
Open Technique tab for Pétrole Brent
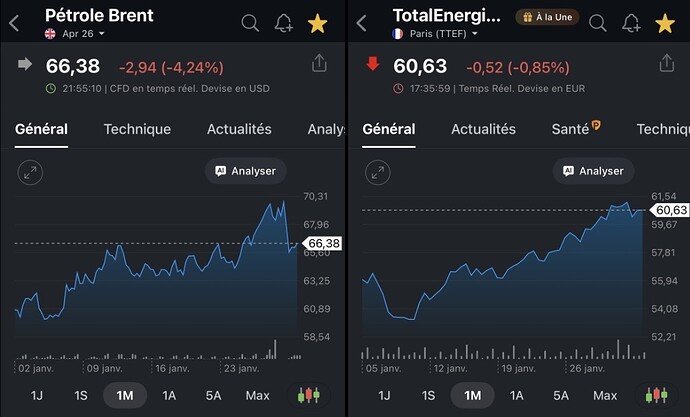click(x=137, y=129)
